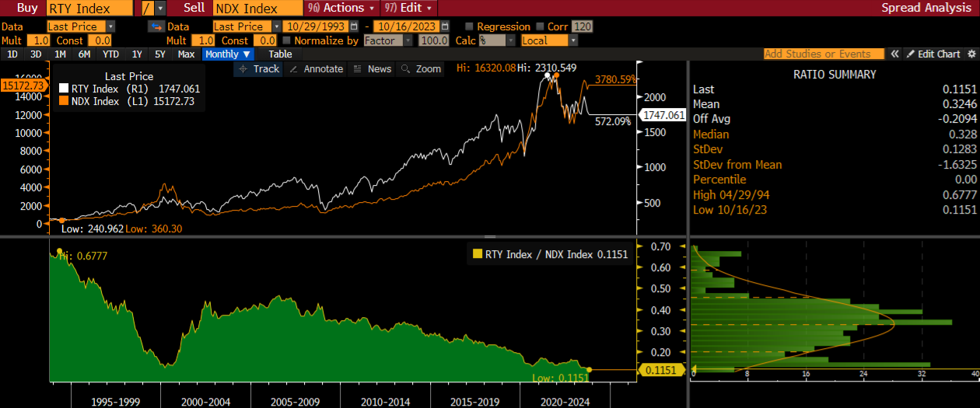Click the Corr period 120 field
This screenshot has width=980, height=408.
click(582, 26)
